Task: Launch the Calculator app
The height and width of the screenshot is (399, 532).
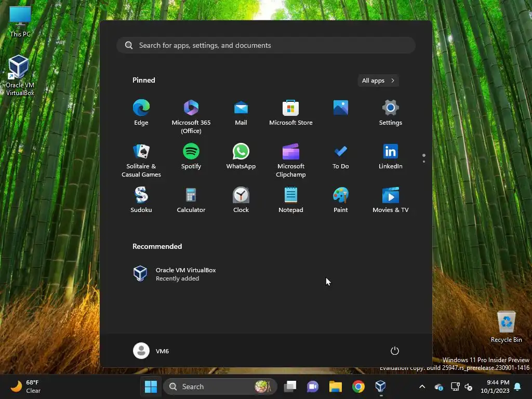Action: (x=191, y=200)
